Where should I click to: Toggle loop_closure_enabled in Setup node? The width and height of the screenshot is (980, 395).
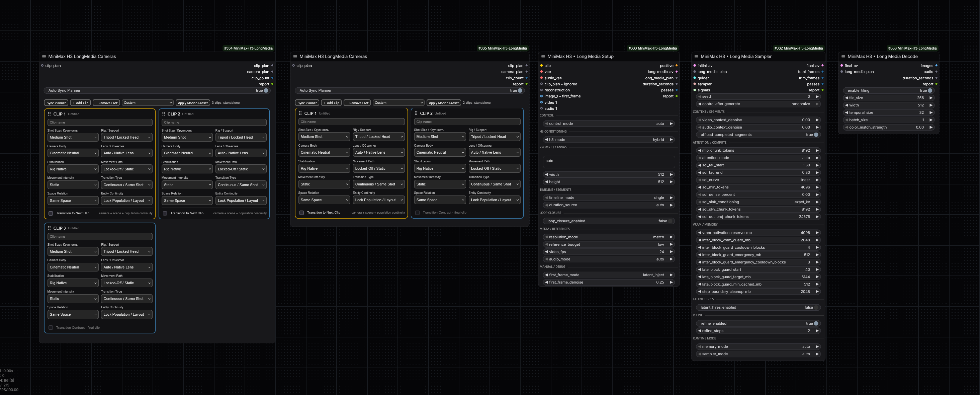click(609, 221)
